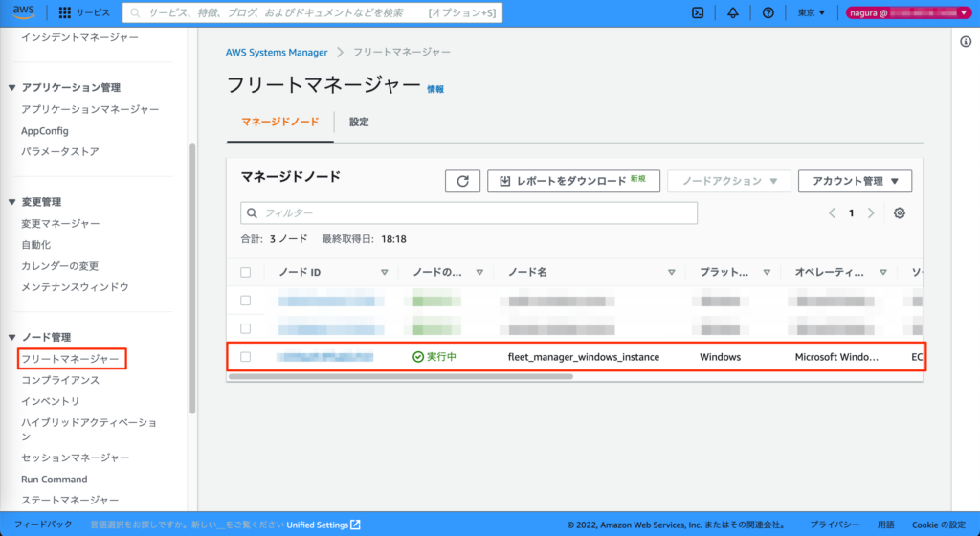Viewport: 980px width, 536px height.
Task: Open ステートマネージャー in sidebar
Action: click(70, 501)
